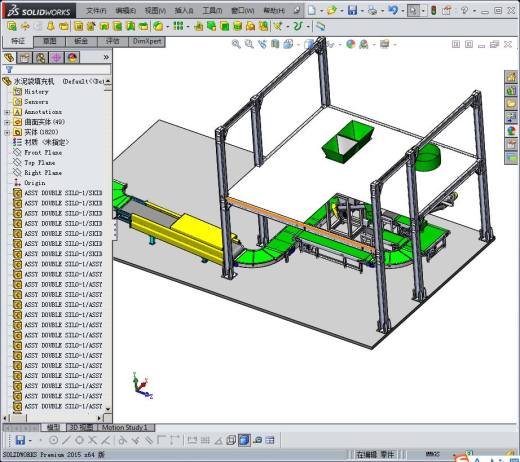Click the Save disk icon in top toolbar
This screenshot has width=520, height=462.
tap(352, 11)
